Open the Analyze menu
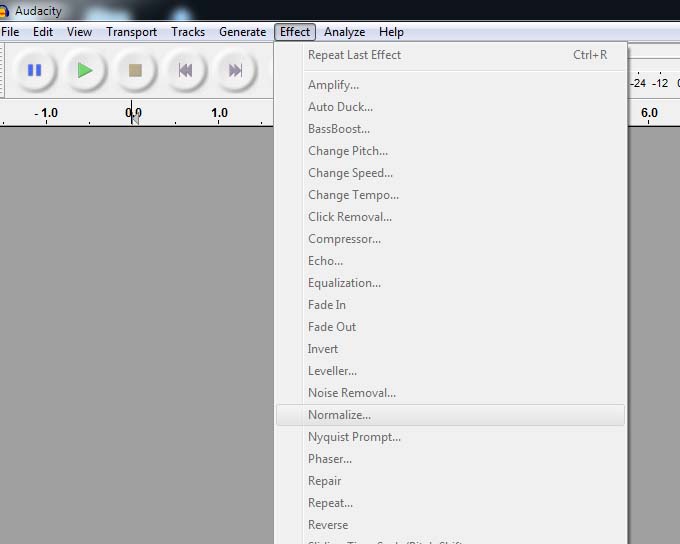Viewport: 680px width, 544px height. 344,32
